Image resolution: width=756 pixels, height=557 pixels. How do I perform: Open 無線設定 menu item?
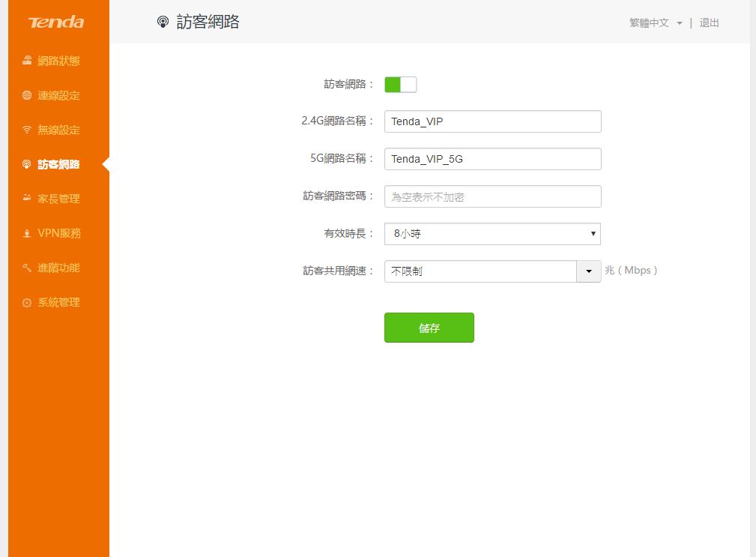click(x=59, y=130)
